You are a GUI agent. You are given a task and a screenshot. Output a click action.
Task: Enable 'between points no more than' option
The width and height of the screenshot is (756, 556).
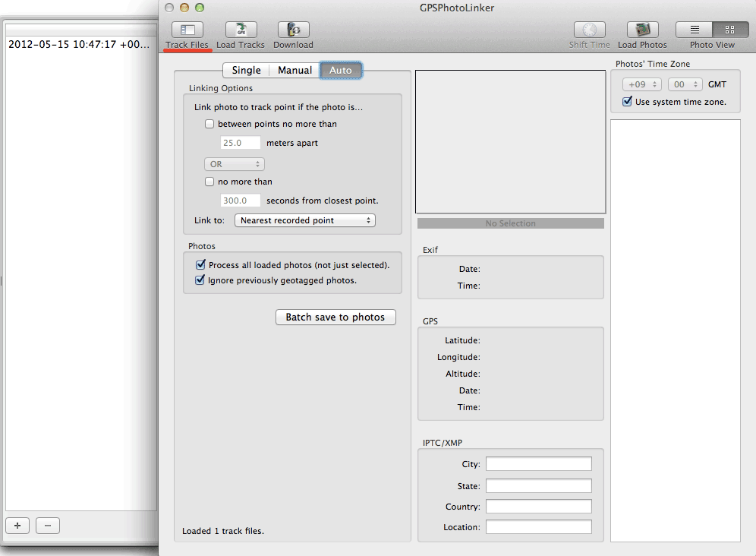209,124
